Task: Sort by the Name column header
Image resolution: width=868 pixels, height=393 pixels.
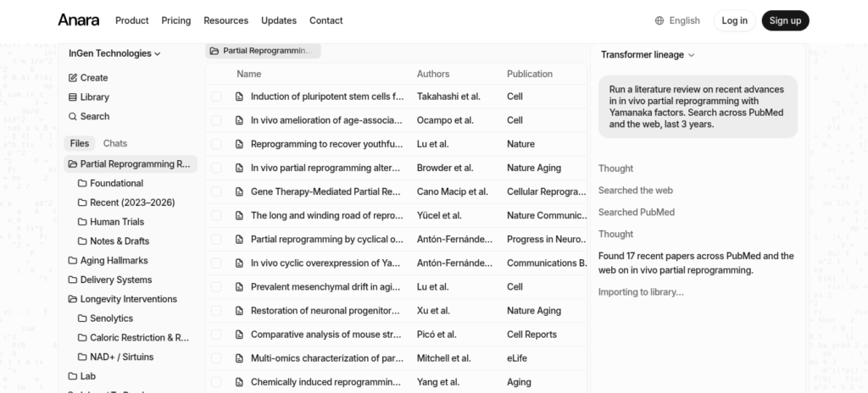Action: pos(248,74)
